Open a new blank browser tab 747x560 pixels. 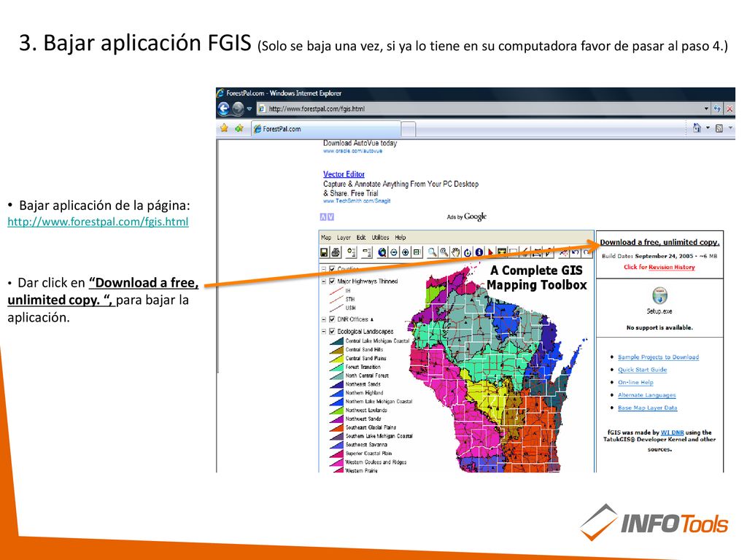click(x=409, y=129)
